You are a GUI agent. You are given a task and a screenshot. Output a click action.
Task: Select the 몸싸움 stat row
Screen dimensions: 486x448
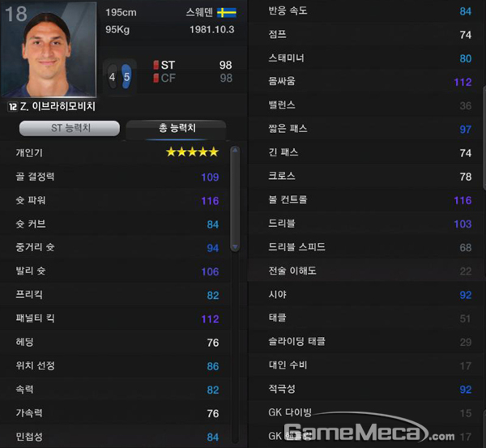(x=366, y=82)
